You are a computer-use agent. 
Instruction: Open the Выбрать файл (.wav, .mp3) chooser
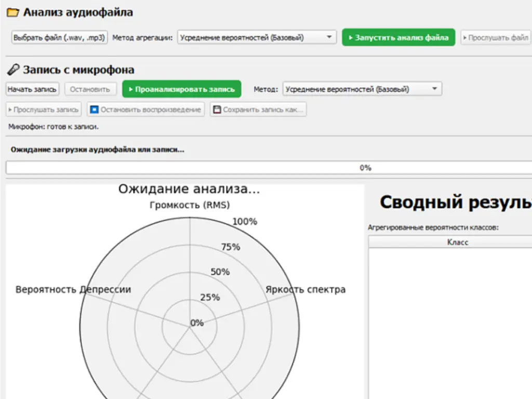coord(60,37)
